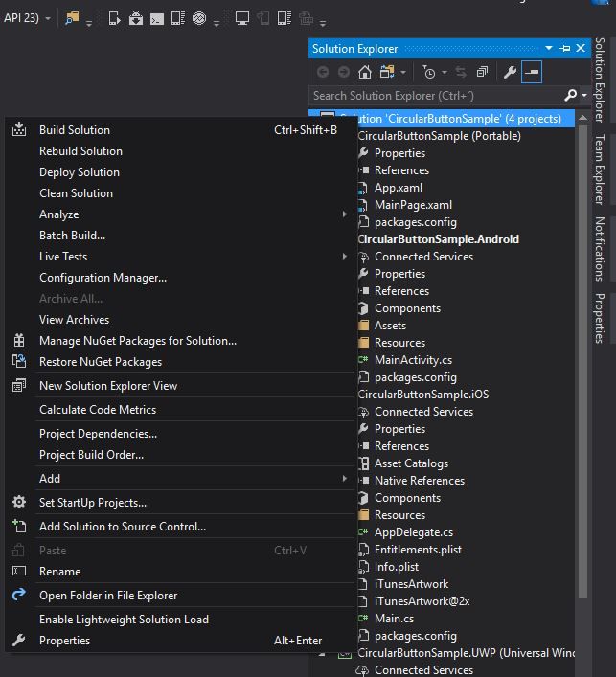Choose Restore NuGet Packages
The width and height of the screenshot is (616, 677).
(x=180, y=362)
